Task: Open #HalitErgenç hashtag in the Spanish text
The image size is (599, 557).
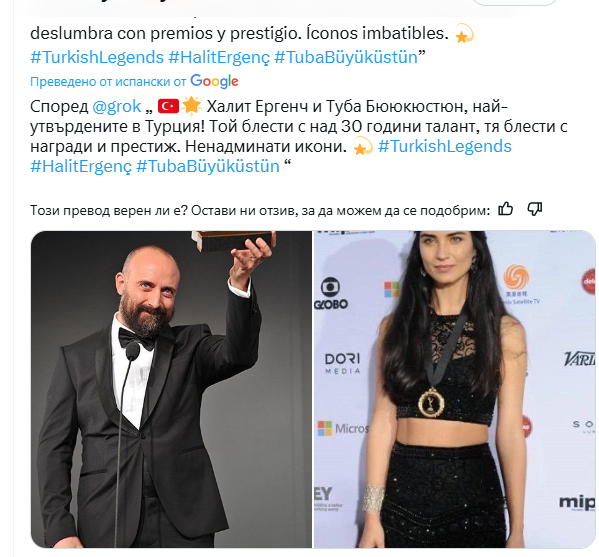Action: (x=219, y=57)
